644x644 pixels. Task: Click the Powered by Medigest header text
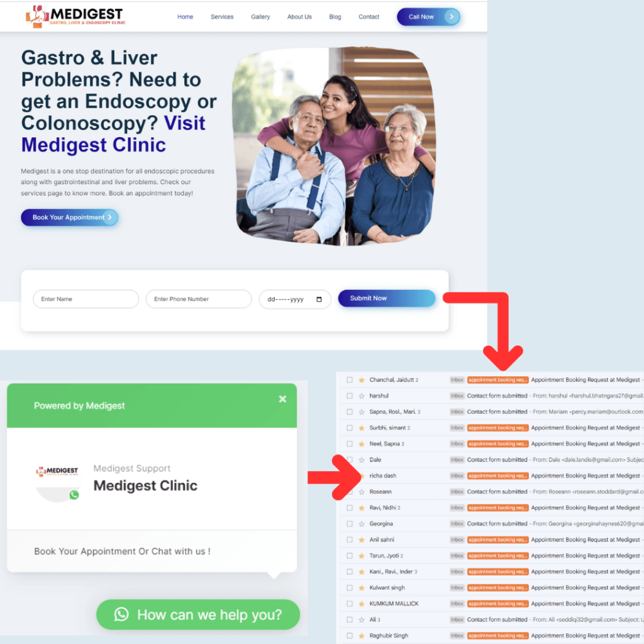click(79, 406)
